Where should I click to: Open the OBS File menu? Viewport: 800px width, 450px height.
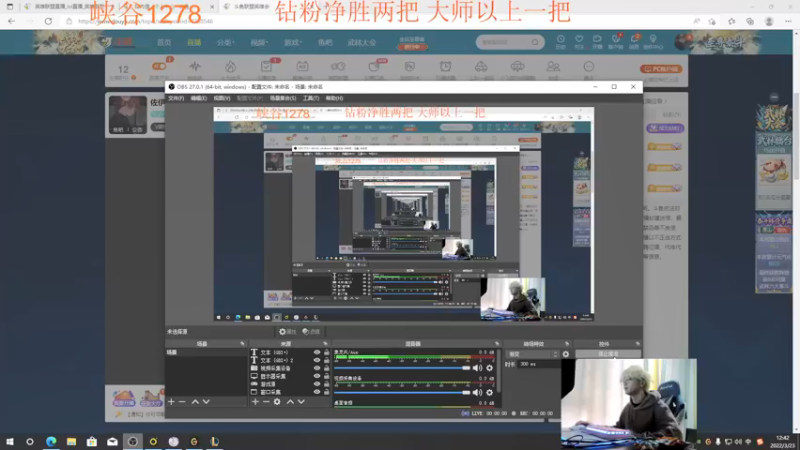click(x=176, y=98)
